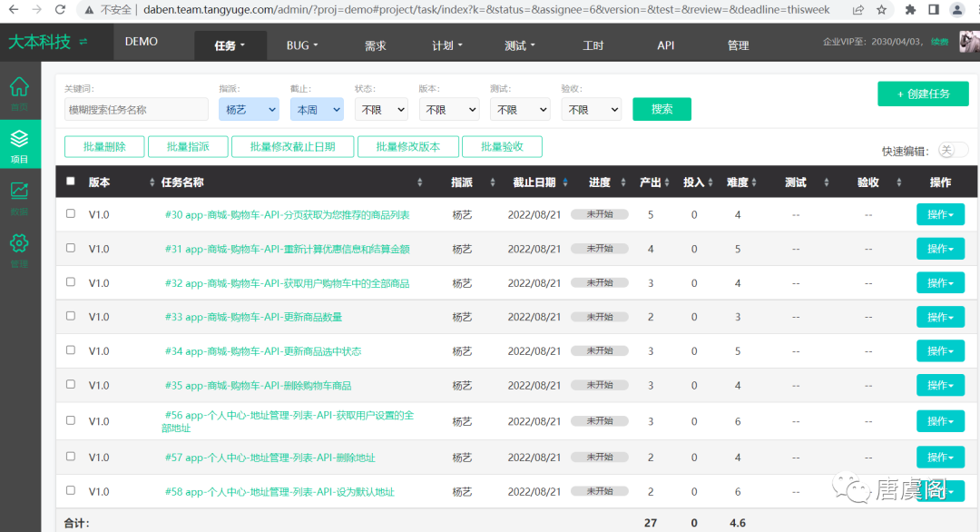Check the select-all checkbox in table header
The width and height of the screenshot is (980, 532).
click(70, 181)
